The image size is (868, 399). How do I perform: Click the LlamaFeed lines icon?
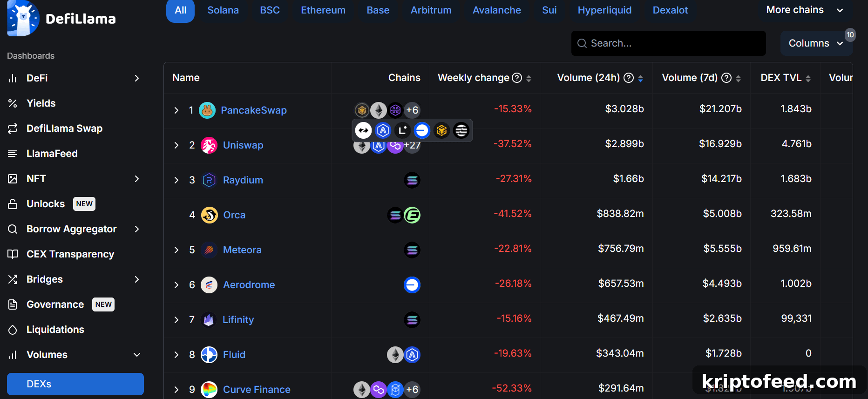tap(13, 154)
